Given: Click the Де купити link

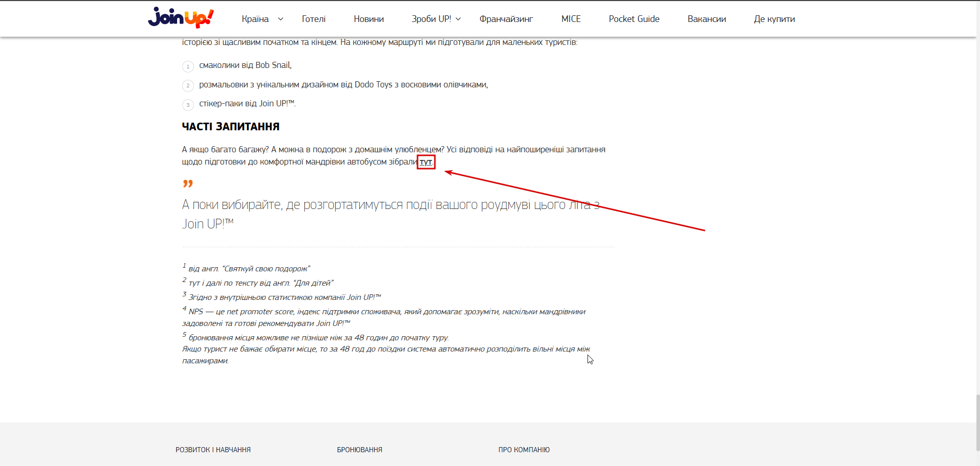Looking at the screenshot, I should click(x=774, y=19).
